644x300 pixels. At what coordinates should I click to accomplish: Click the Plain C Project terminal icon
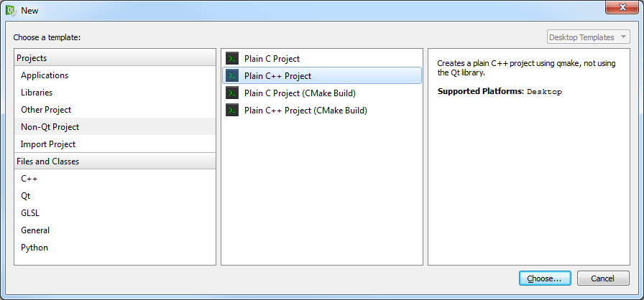pos(232,59)
